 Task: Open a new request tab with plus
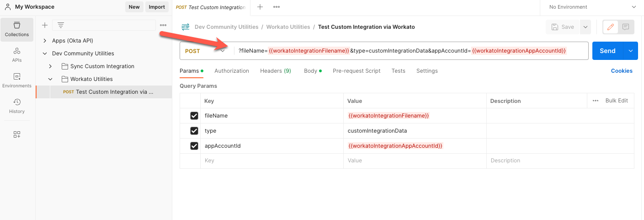point(260,7)
